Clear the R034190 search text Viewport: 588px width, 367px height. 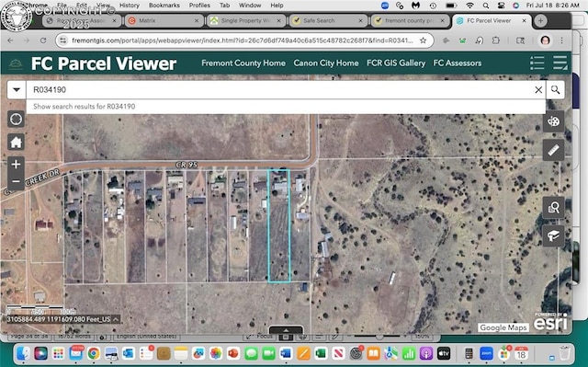(x=538, y=90)
